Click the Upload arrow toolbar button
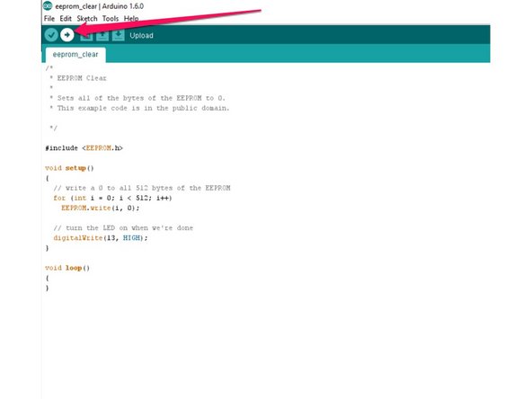 (x=67, y=35)
